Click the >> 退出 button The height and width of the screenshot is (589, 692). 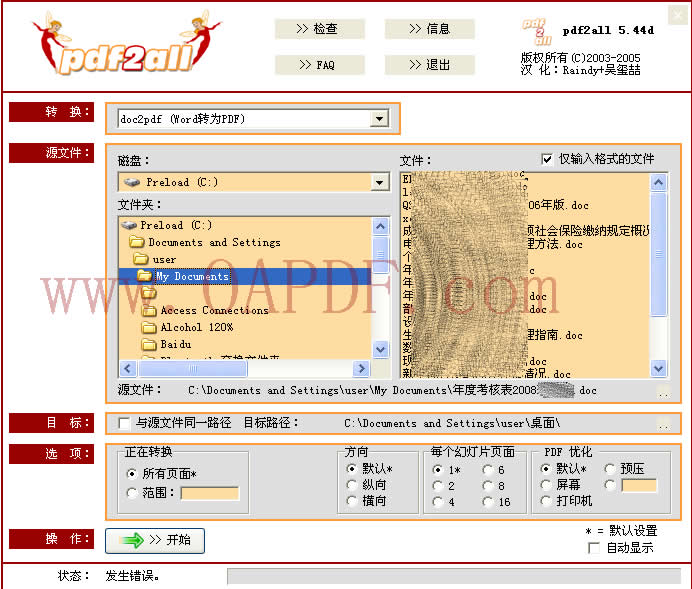pos(429,65)
